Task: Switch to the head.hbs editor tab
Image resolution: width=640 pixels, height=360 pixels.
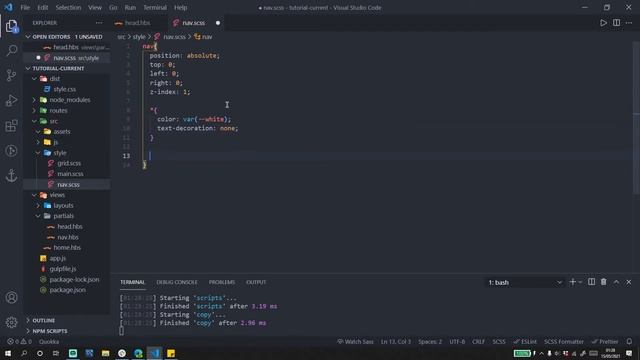Action: (x=138, y=23)
